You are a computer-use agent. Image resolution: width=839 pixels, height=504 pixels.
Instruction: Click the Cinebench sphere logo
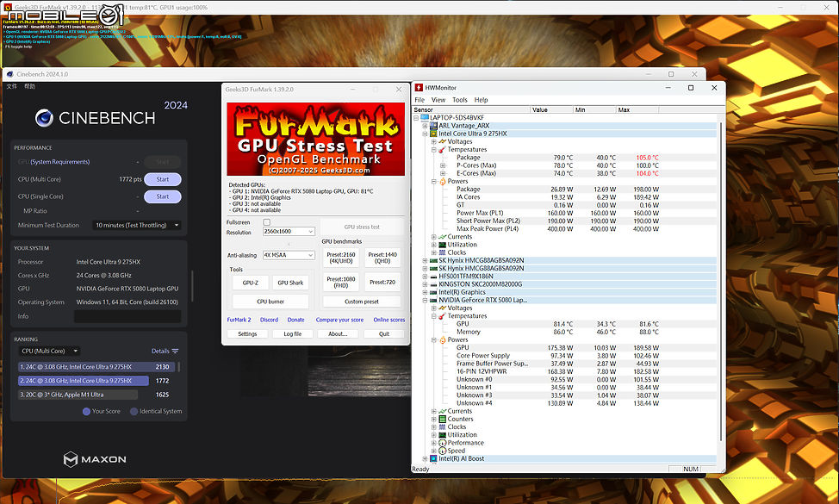(x=44, y=118)
